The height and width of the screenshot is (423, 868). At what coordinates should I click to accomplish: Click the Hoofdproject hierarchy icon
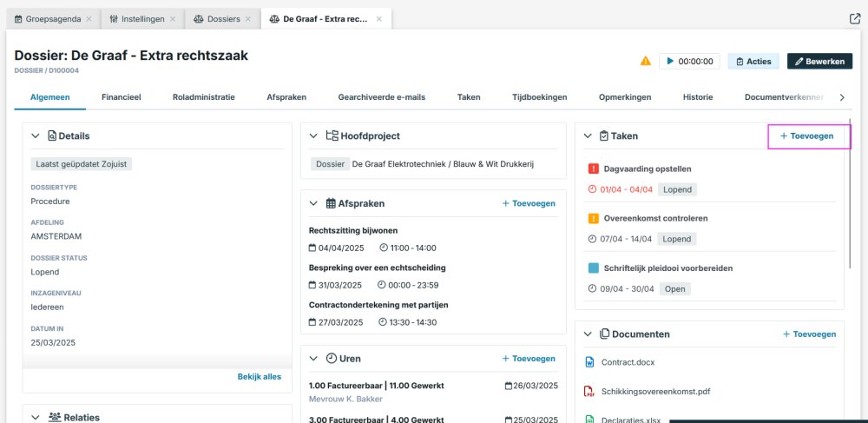pyautogui.click(x=332, y=135)
